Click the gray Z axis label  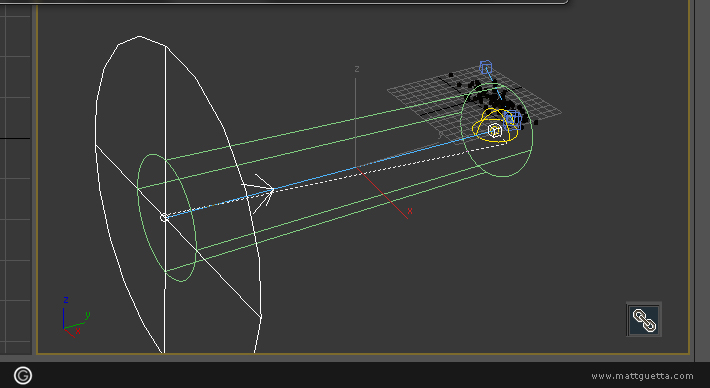[x=357, y=69]
